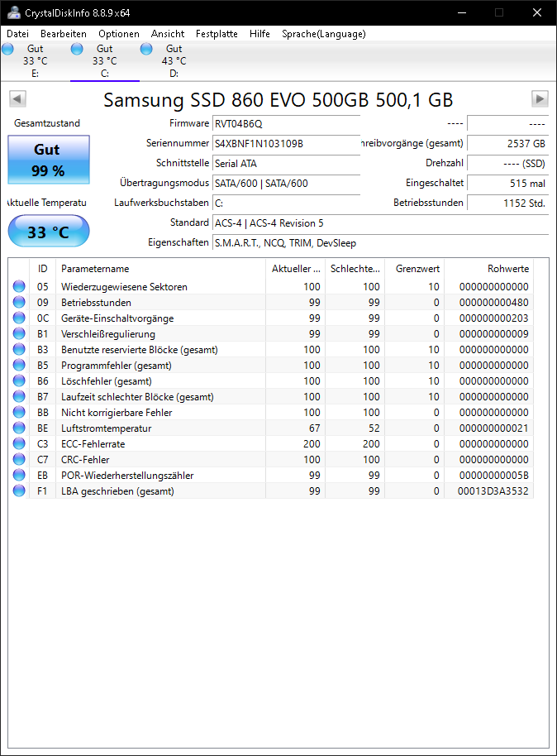Click status orb for LBA geschrieben row
This screenshot has width=557, height=756.
19,491
